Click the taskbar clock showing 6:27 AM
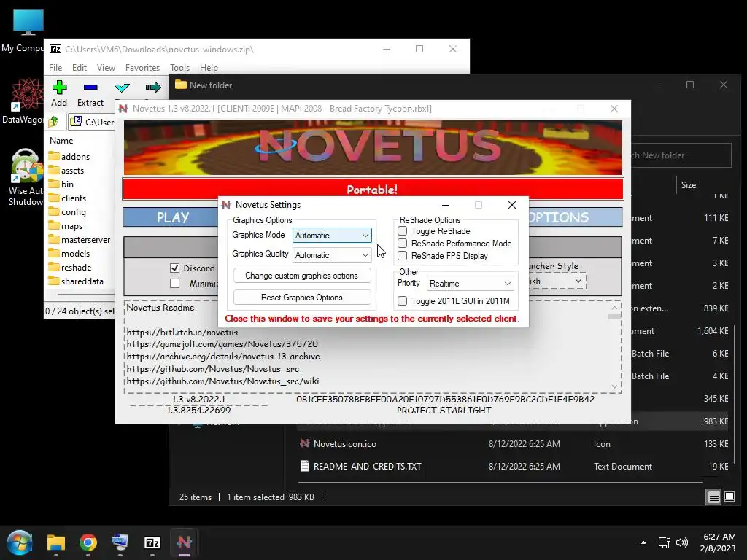 (x=719, y=542)
